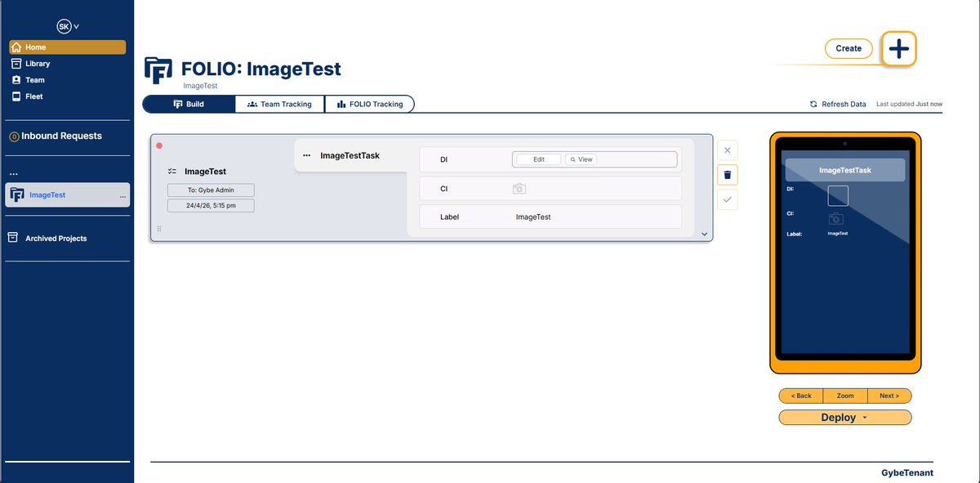Screen dimensions: 980x483
Task: Click the Next button under preview
Action: click(889, 396)
